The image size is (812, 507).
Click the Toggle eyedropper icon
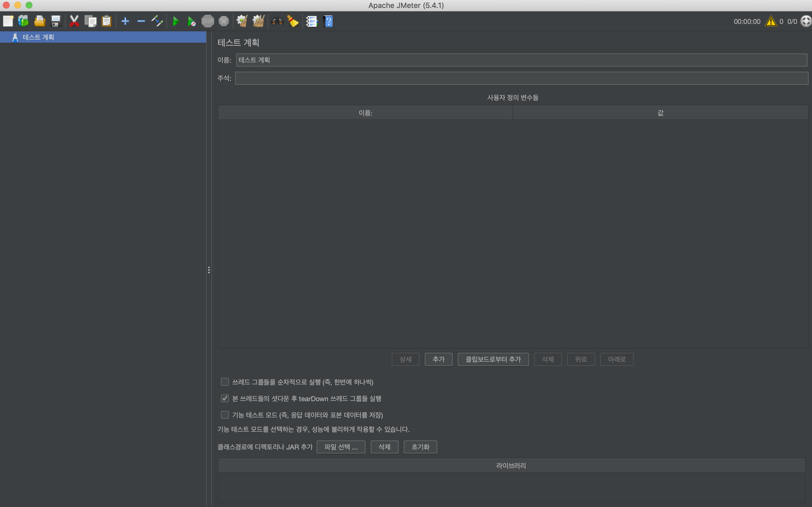[157, 21]
